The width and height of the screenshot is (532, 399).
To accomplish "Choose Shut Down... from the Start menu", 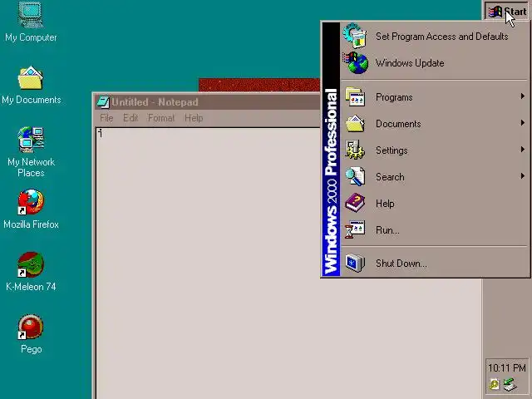I will point(435,264).
